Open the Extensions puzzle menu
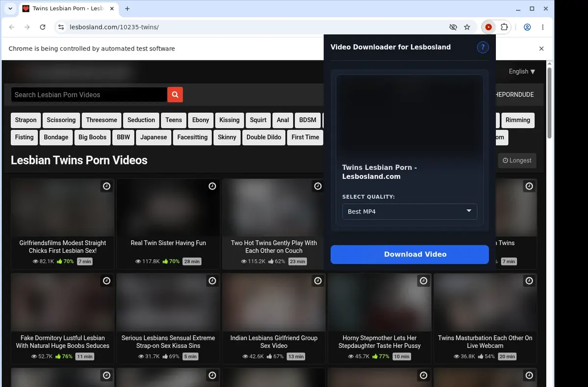The height and width of the screenshot is (387, 588). click(x=504, y=27)
